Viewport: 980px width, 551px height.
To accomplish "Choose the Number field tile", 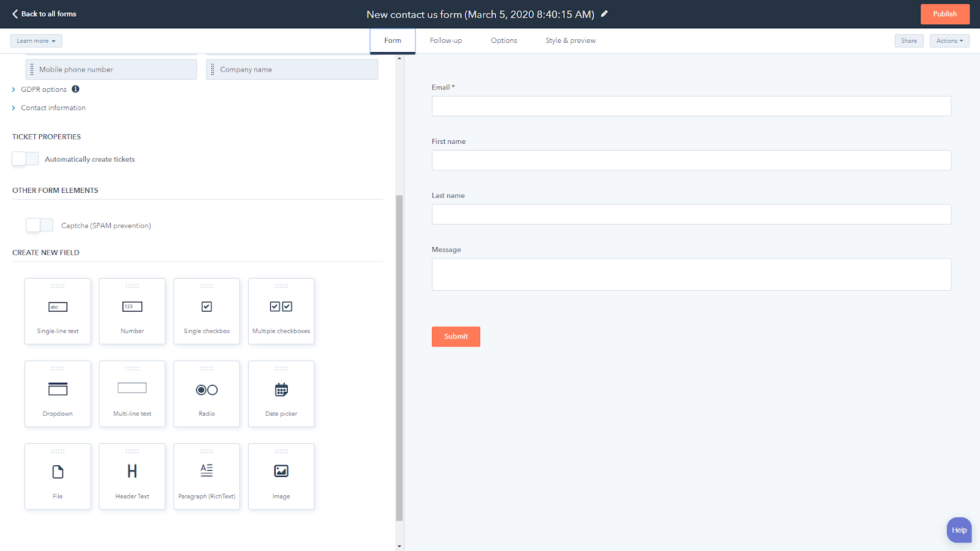I will (132, 311).
